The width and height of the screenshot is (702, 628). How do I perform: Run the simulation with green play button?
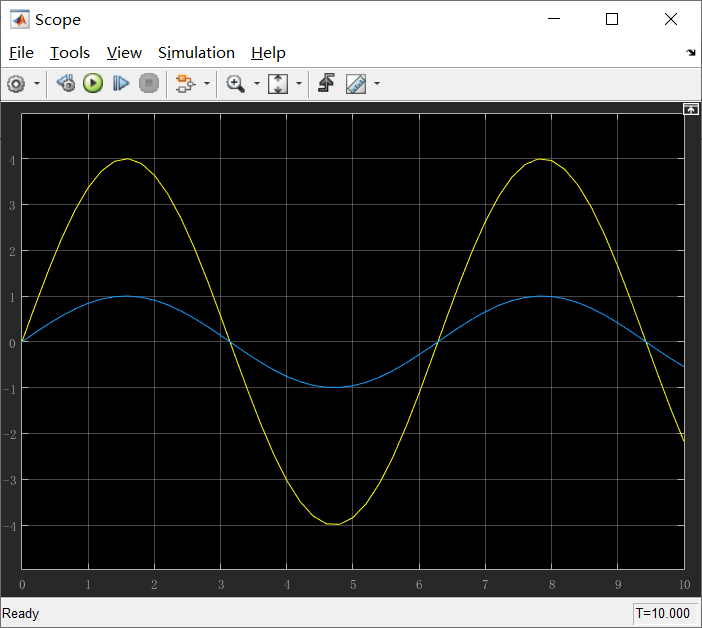[x=93, y=83]
